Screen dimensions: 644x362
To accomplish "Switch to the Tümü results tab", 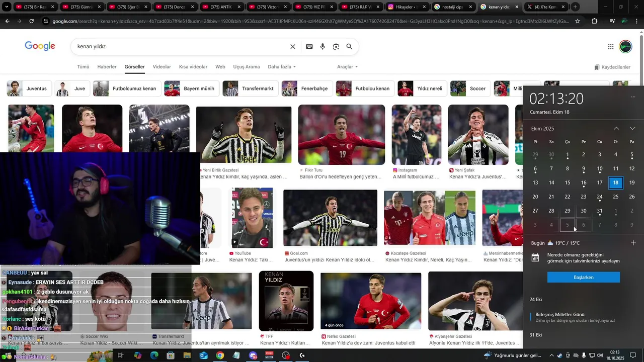I will 83,67.
